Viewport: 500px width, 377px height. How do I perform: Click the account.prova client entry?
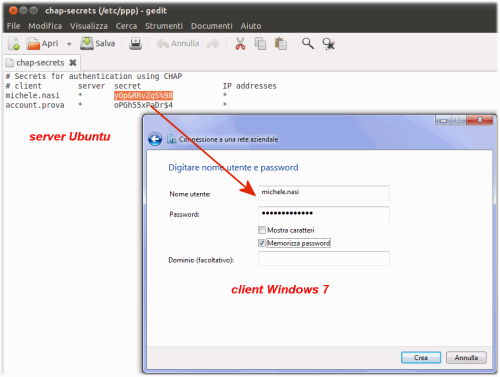point(35,105)
